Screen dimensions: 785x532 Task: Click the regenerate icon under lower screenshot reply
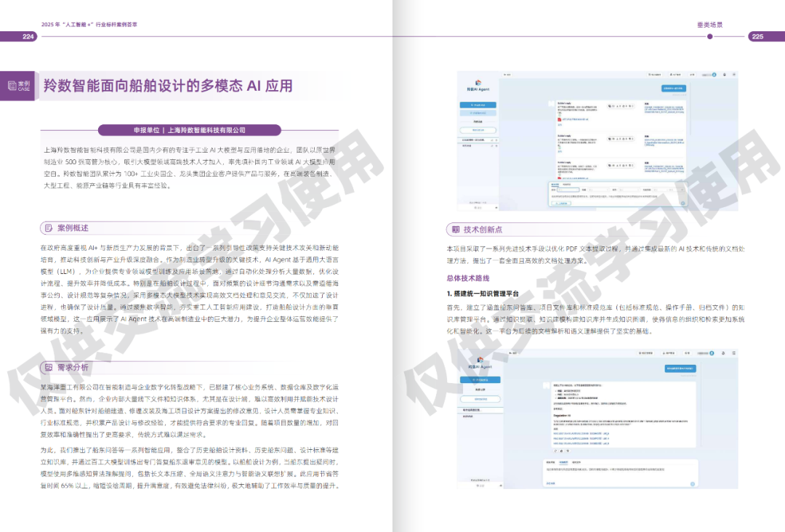[x=555, y=451]
